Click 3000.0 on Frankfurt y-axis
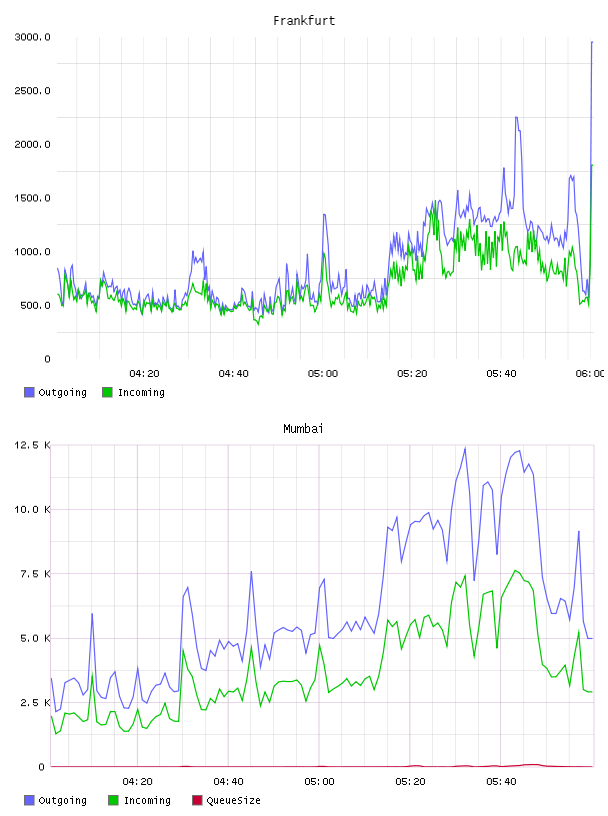 32,37
